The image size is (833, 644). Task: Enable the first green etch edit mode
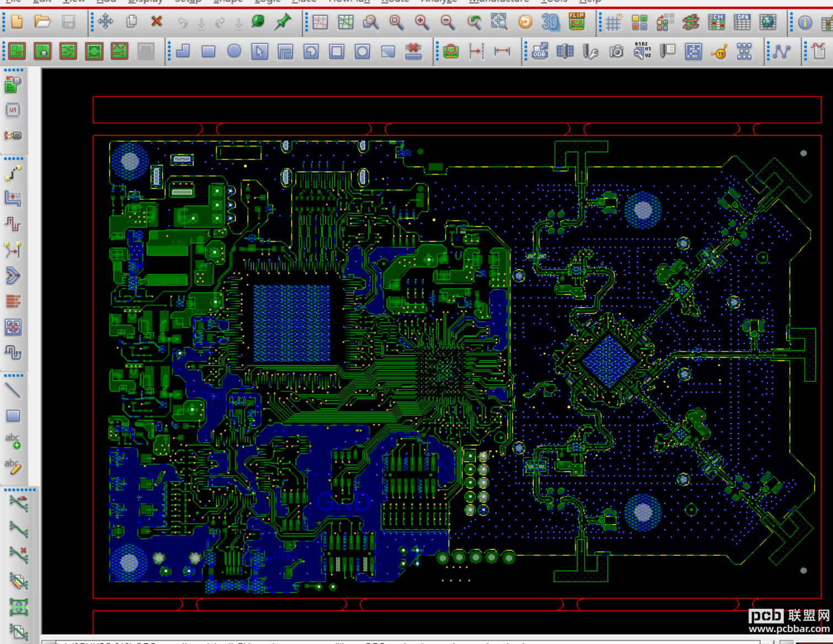coord(17,51)
